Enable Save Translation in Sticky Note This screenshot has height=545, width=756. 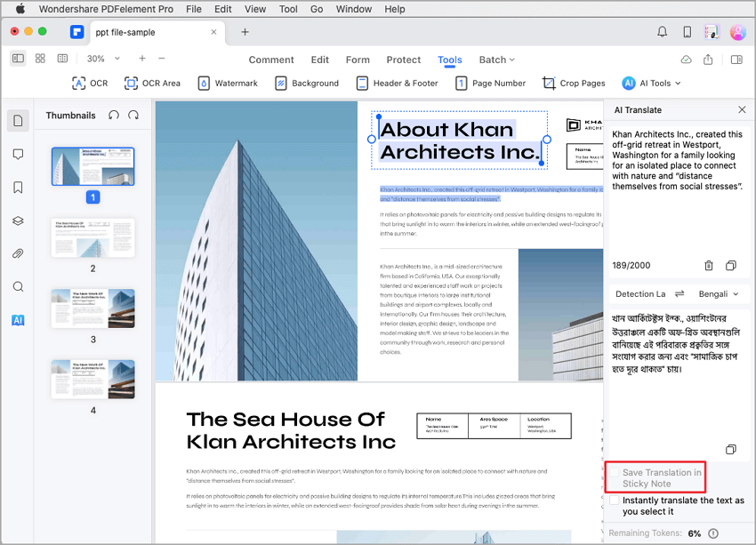pos(615,472)
